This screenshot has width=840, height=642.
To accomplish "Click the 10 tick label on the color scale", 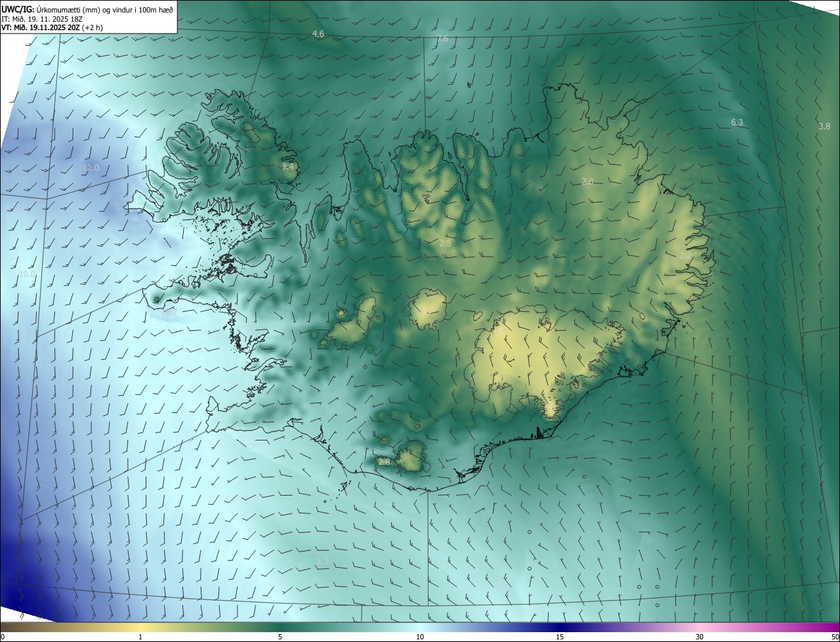I will coord(420,637).
